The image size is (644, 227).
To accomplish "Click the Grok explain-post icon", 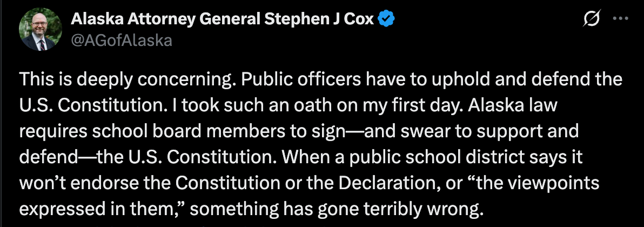I will (x=592, y=19).
